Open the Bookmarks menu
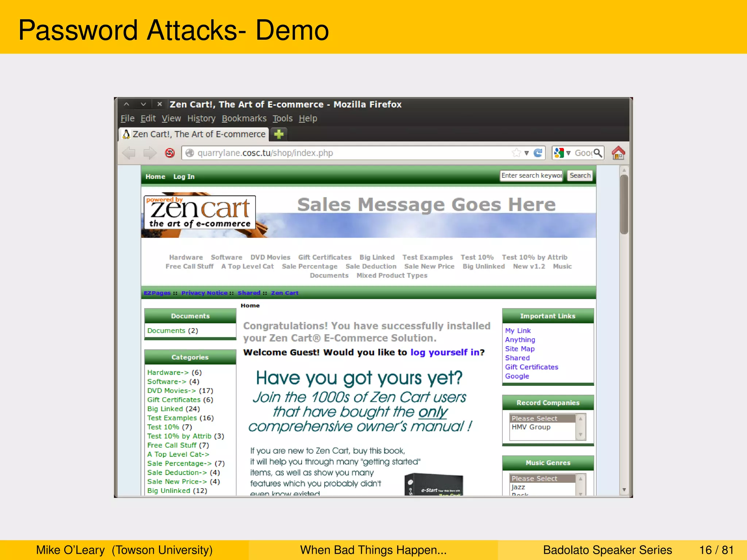 click(x=244, y=118)
